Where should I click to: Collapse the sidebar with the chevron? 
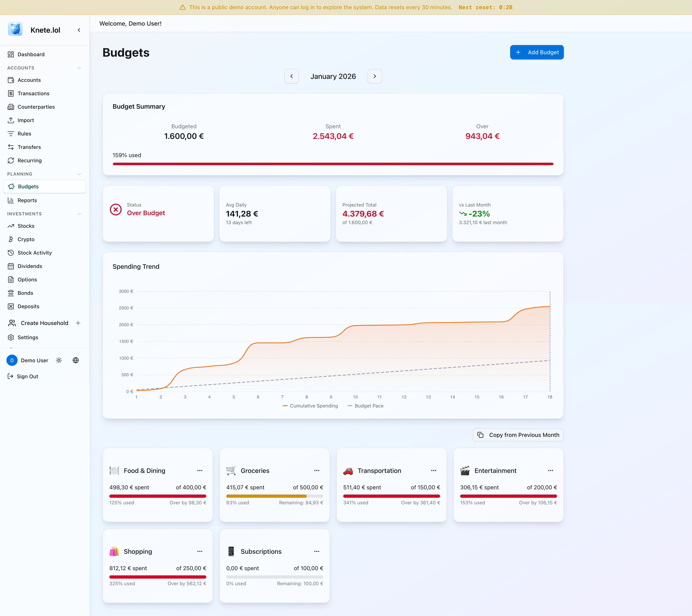pyautogui.click(x=79, y=30)
